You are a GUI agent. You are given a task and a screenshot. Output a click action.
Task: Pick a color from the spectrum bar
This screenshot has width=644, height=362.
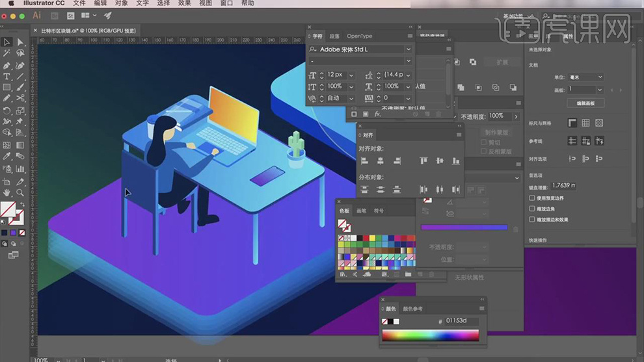click(x=430, y=335)
